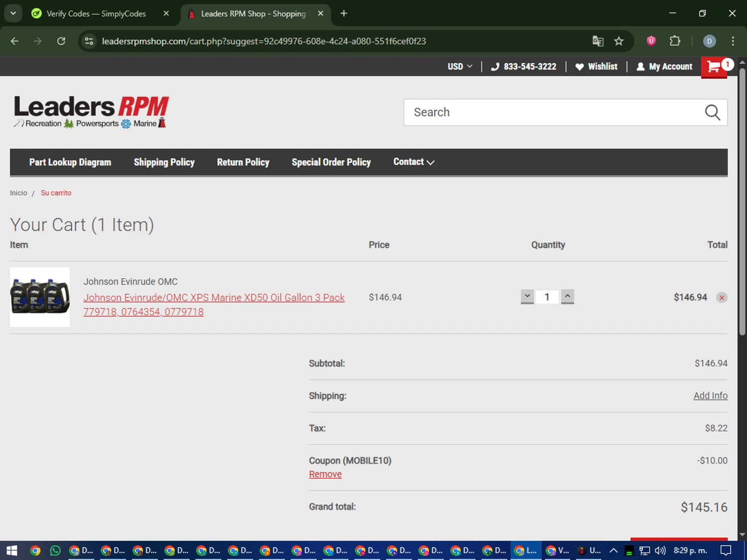Open the Google Translate page icon
This screenshot has height=560, width=747.
598,41
